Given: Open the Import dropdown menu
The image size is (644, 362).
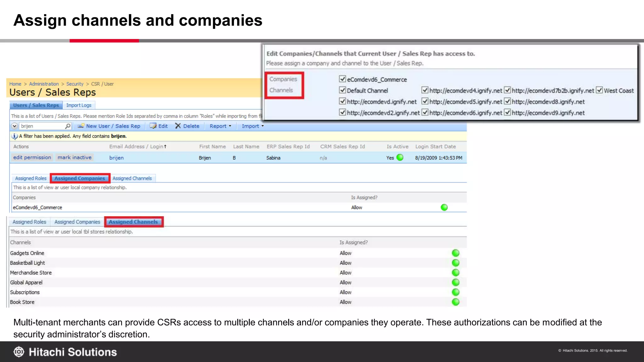Looking at the screenshot, I should [x=253, y=126].
